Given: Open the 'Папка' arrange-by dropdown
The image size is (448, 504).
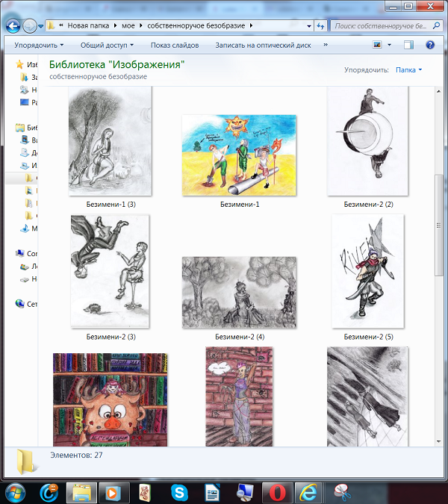Looking at the screenshot, I should pyautogui.click(x=408, y=69).
